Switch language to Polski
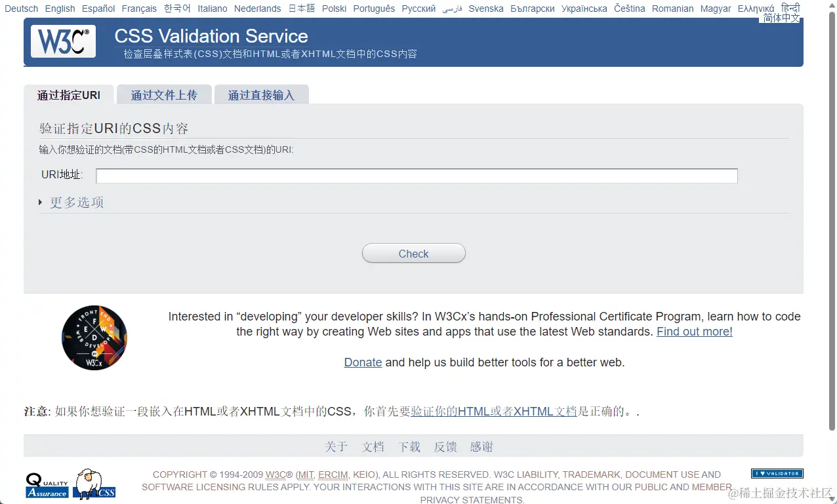Screen dimensions: 837x504 (x=335, y=9)
